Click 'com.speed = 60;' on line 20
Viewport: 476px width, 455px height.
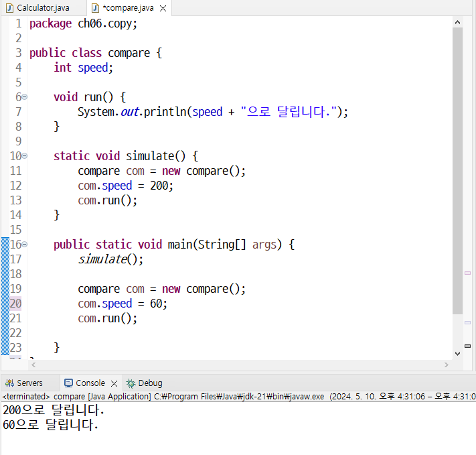pos(123,304)
